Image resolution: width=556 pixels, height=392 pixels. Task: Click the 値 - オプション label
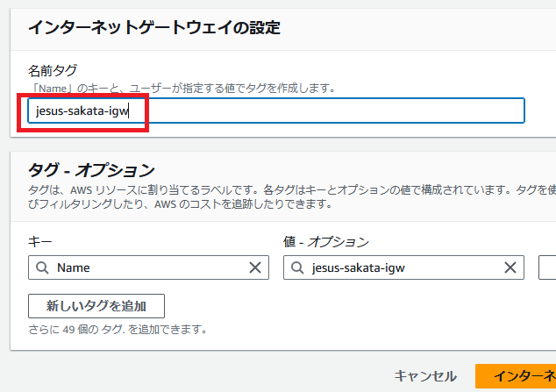(x=326, y=242)
